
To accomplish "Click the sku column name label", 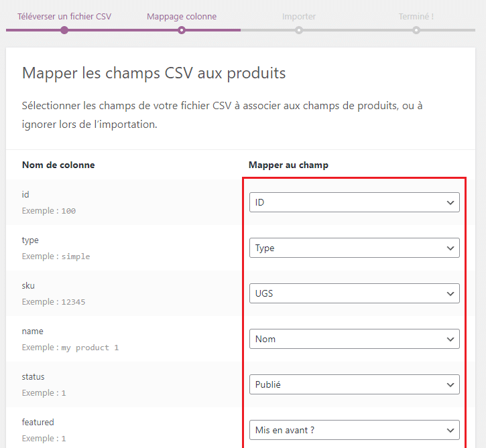I will tap(29, 286).
